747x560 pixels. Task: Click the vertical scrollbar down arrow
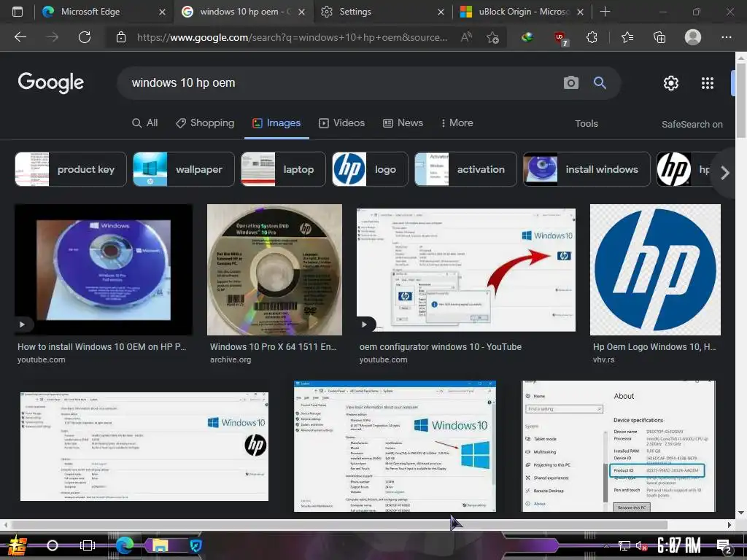741,513
